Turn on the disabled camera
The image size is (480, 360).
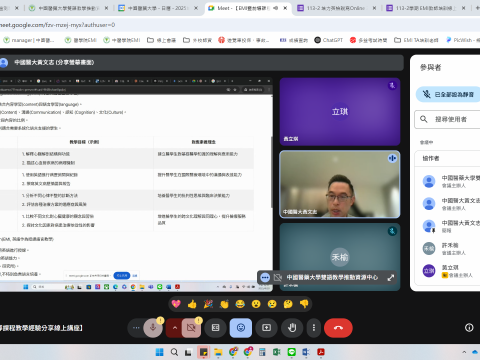point(191,328)
